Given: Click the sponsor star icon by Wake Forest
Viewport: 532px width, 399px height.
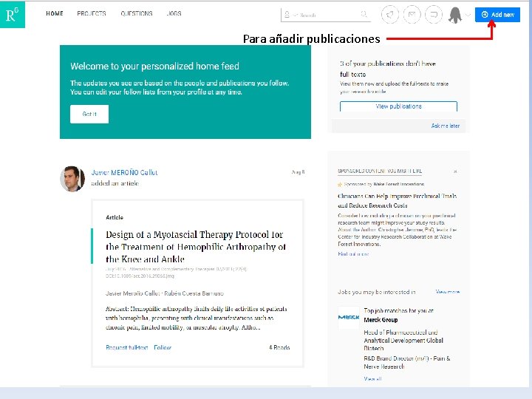Looking at the screenshot, I should 340,184.
